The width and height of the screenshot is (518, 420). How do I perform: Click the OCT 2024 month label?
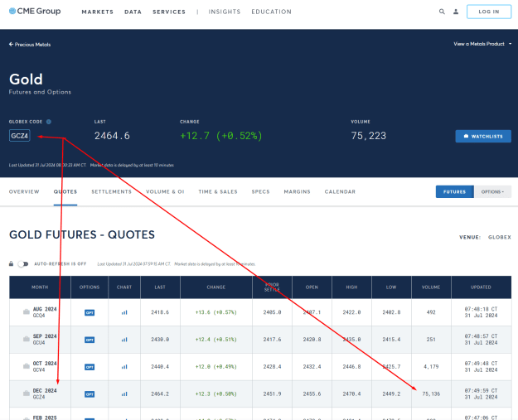click(45, 364)
